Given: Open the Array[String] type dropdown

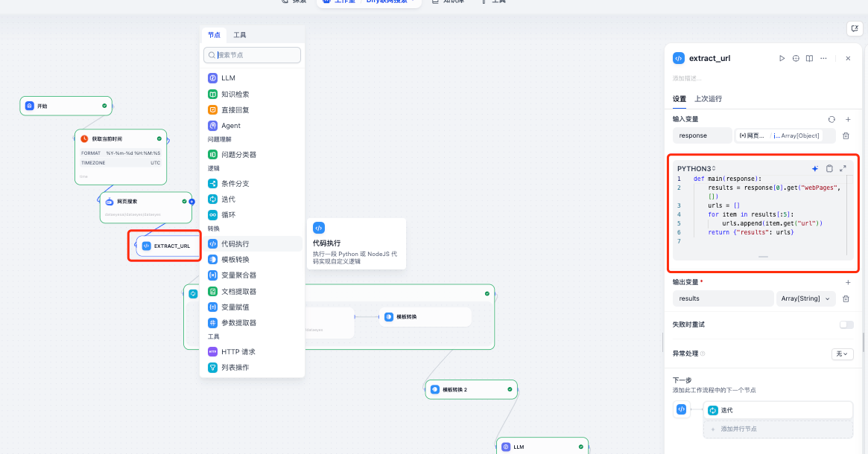Looking at the screenshot, I should click(x=806, y=298).
